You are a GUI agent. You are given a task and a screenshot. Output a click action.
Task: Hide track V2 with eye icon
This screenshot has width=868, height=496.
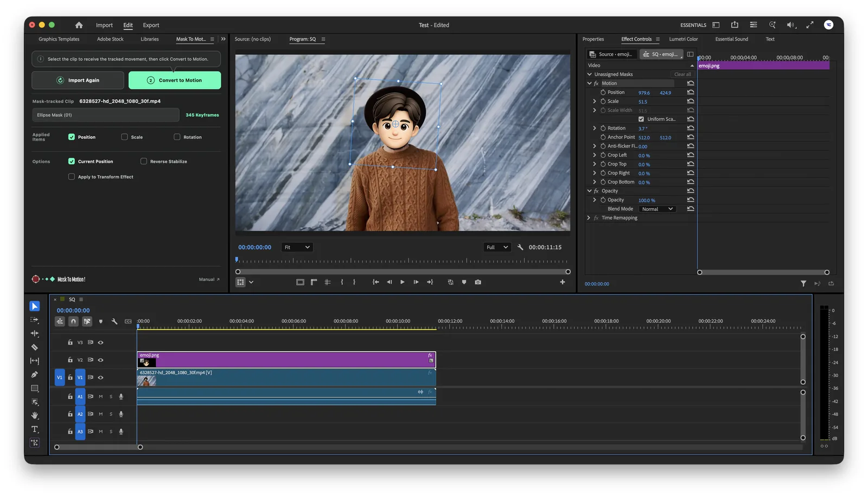point(100,360)
